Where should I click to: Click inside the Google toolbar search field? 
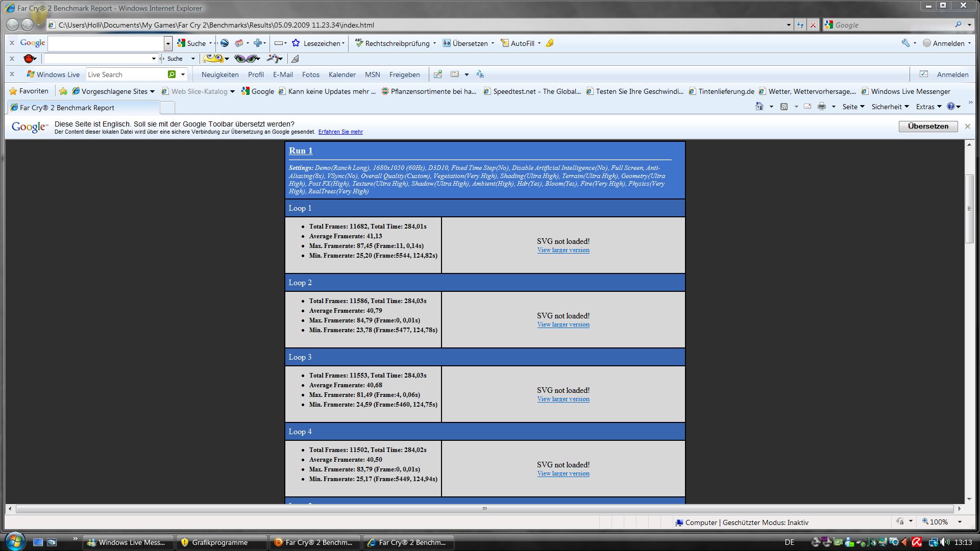106,43
